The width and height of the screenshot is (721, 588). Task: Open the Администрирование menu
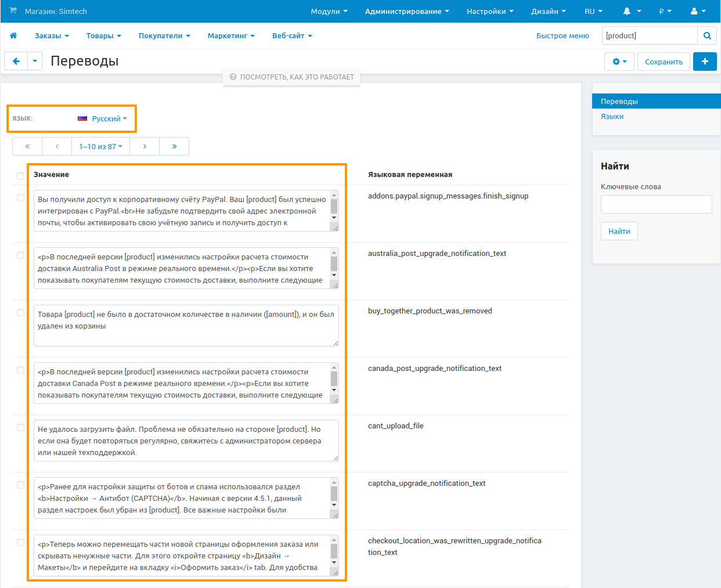pyautogui.click(x=406, y=11)
